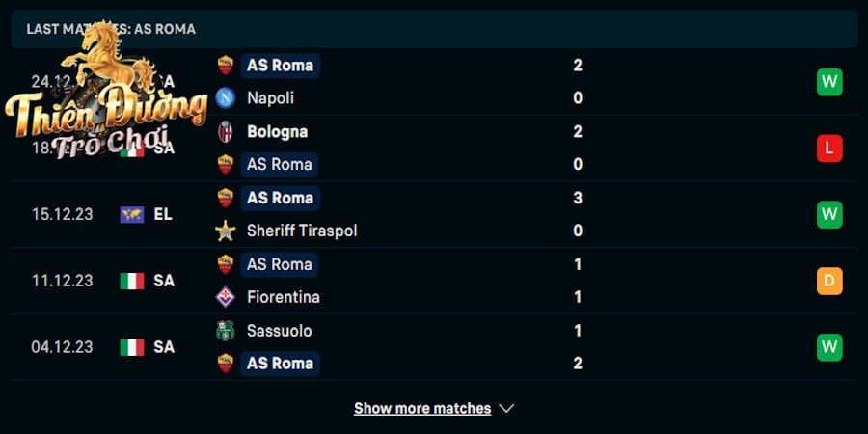This screenshot has height=434, width=868.
Task: Click the chevron next to Show more matches
Action: [x=506, y=409]
